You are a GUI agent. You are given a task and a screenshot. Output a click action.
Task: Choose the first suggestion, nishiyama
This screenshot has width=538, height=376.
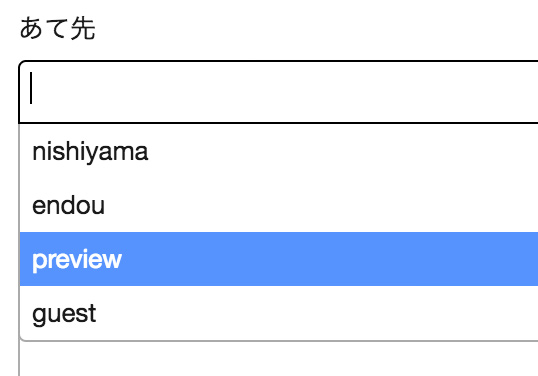click(279, 151)
